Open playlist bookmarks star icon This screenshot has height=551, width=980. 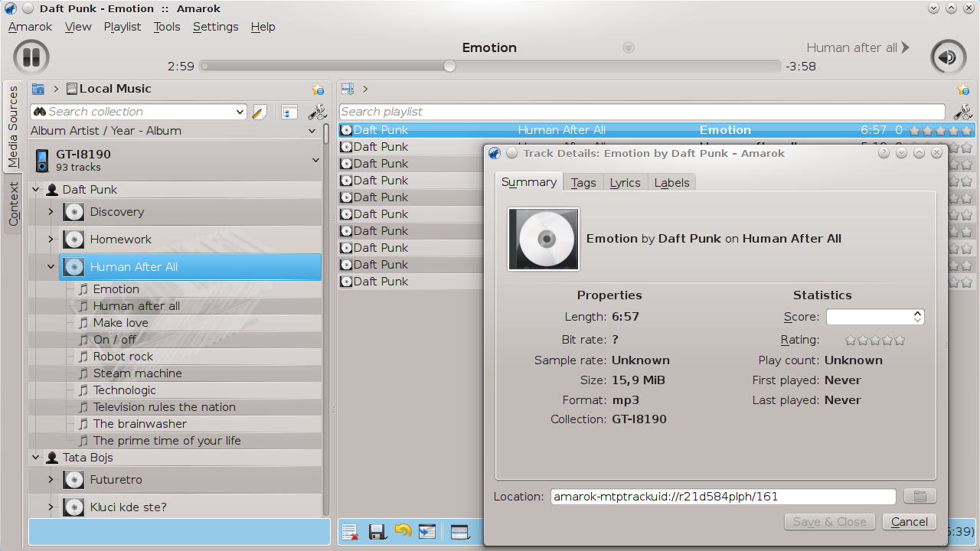pos(963,90)
